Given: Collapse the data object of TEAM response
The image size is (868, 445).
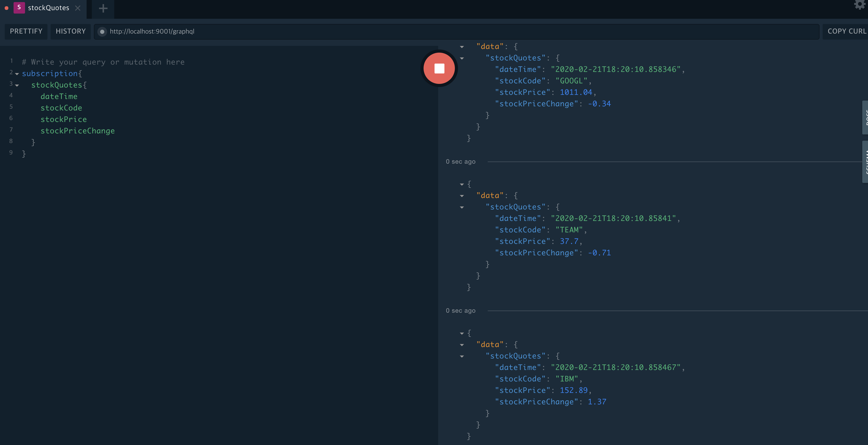Looking at the screenshot, I should pos(462,196).
